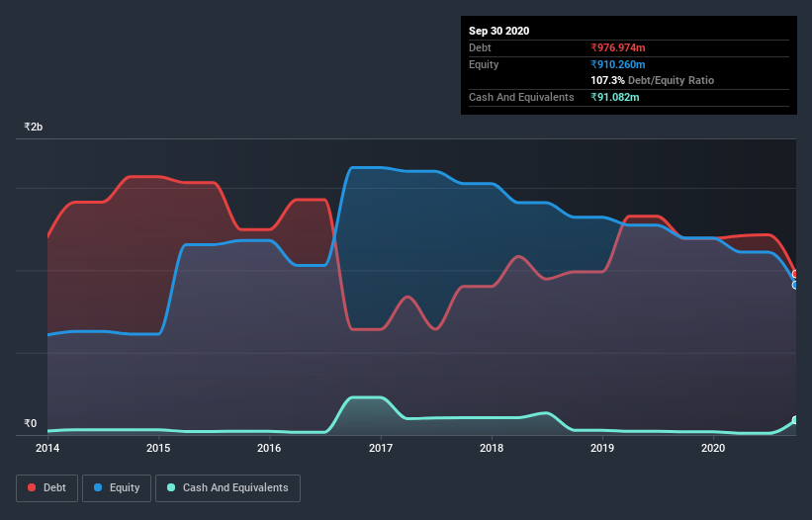812x520 pixels.
Task: Toggle Cash And Equivalents legend button
Action: click(x=227, y=488)
